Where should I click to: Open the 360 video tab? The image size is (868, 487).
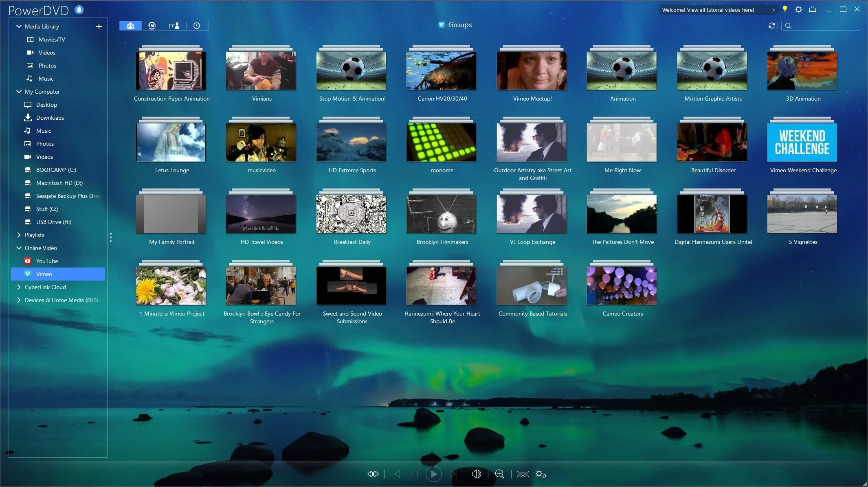pos(152,26)
